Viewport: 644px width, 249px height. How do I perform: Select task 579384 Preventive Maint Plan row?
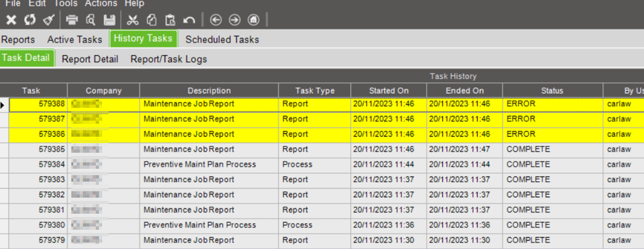[x=322, y=164]
